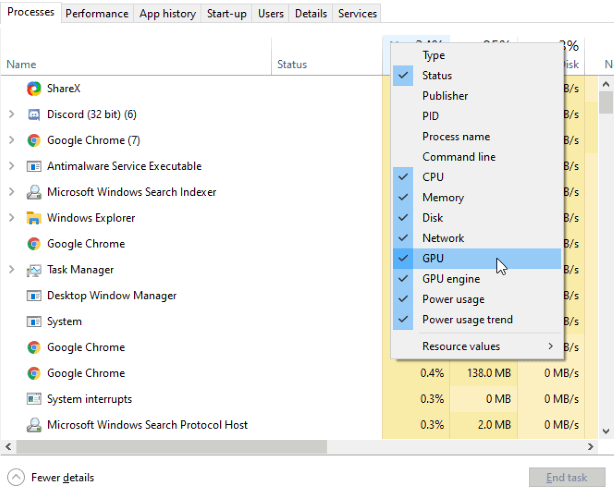Open the Start-up tab
The height and width of the screenshot is (500, 614).
[x=227, y=14]
